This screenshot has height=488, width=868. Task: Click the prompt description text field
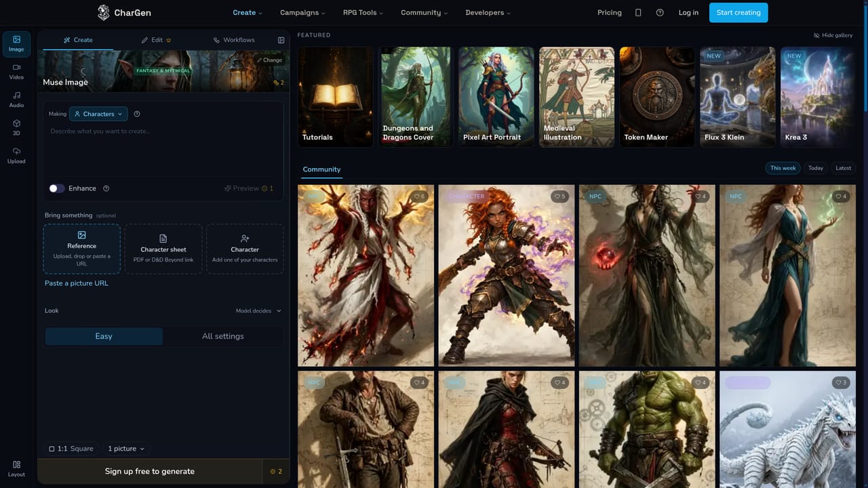[163, 149]
